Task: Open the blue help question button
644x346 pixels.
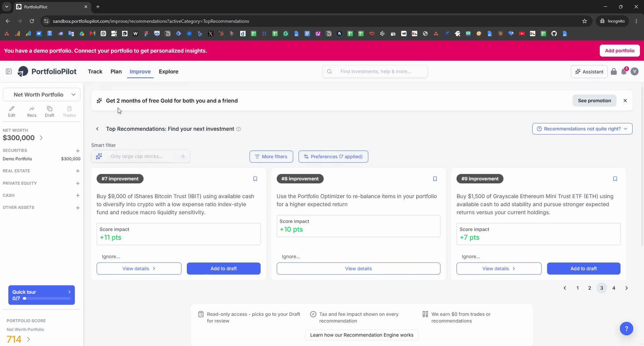Action: point(626,329)
